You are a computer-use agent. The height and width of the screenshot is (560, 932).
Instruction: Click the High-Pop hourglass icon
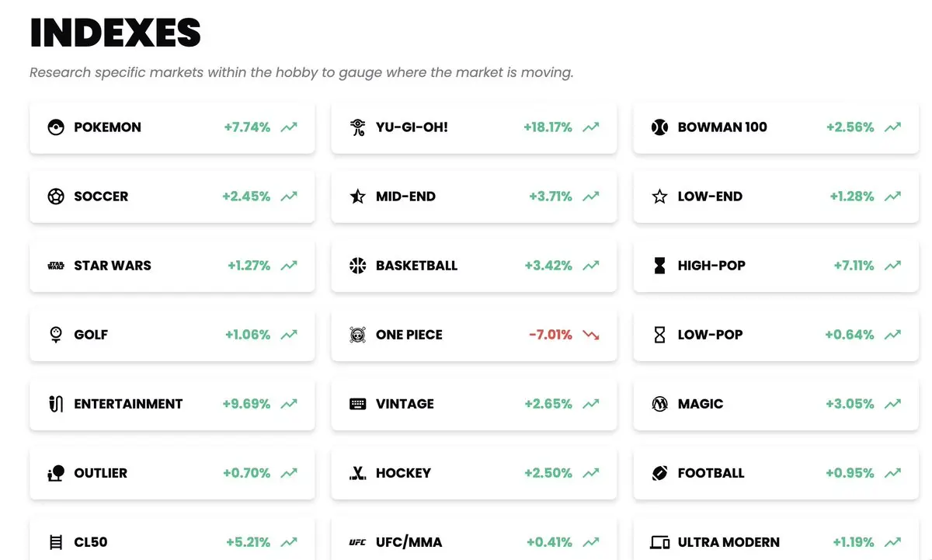(659, 266)
